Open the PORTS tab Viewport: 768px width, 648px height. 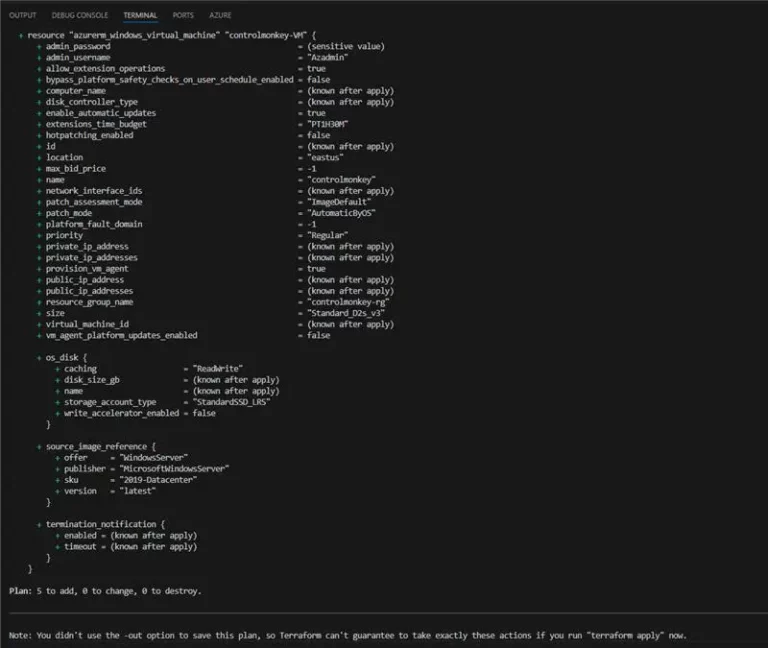click(183, 16)
